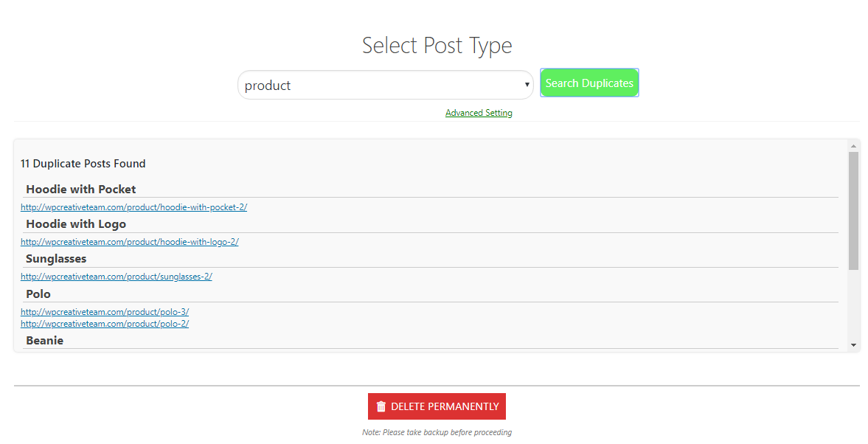Select the Hoodie with Pocket heading
Screen dimensions: 868x444
[81, 190]
